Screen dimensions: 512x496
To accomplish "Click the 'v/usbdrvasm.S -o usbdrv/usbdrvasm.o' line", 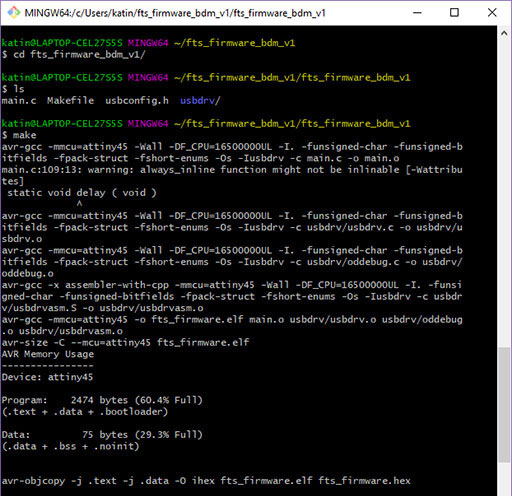I will tap(103, 308).
